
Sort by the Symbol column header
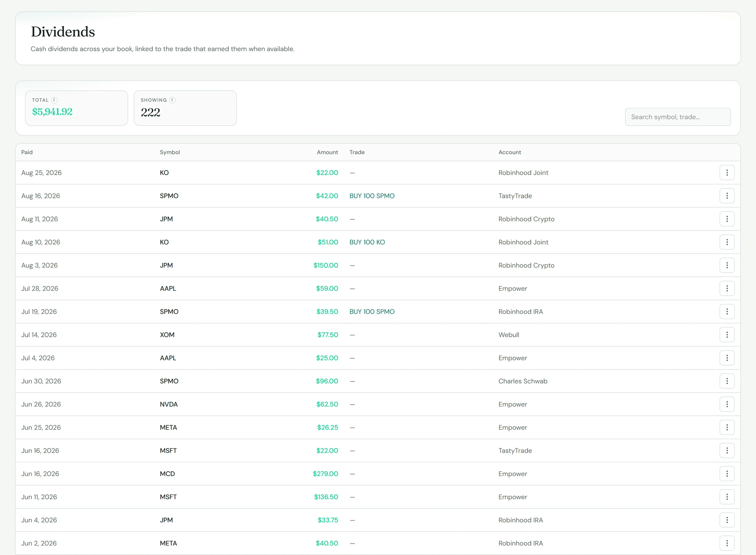(170, 152)
